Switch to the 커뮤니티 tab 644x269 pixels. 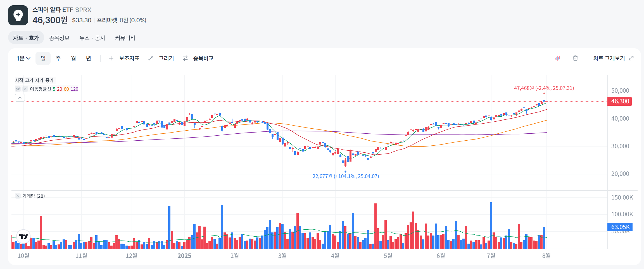tap(125, 38)
